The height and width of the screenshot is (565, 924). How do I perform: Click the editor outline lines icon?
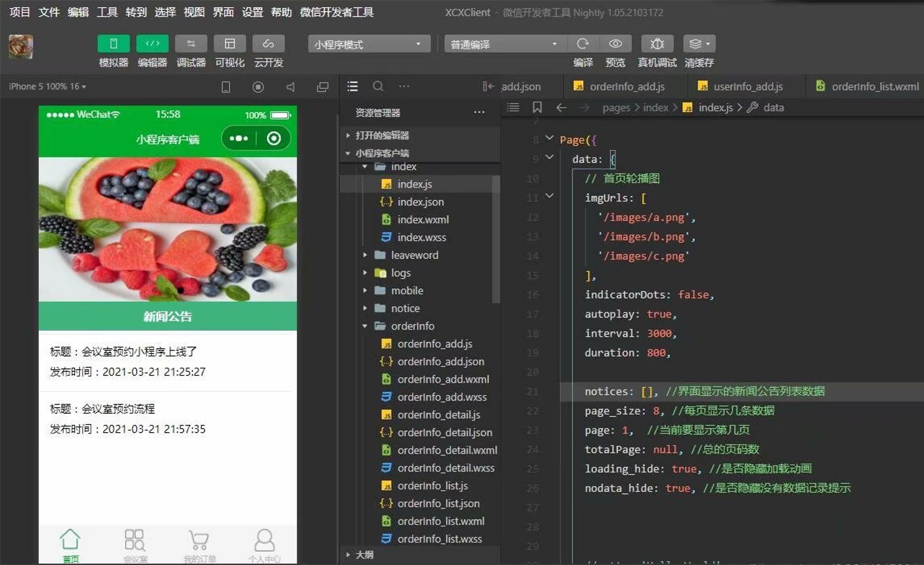(x=513, y=107)
